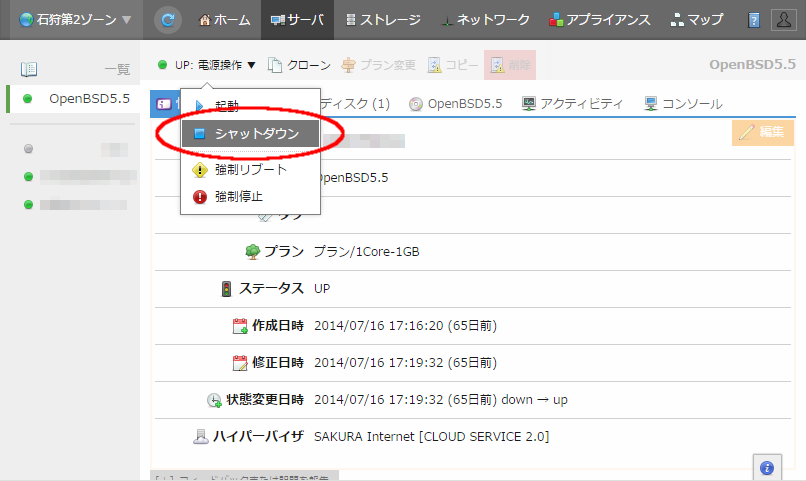Switch to the アクティビティ activity tab
Image resolution: width=806 pixels, height=481 pixels.
coord(573,104)
